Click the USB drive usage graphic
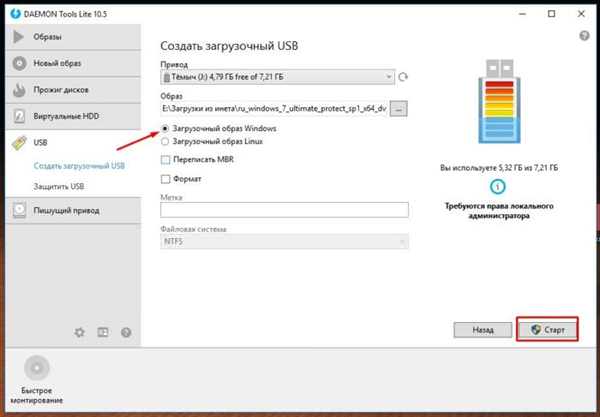Screen dimensions: 600x417 click(x=499, y=102)
